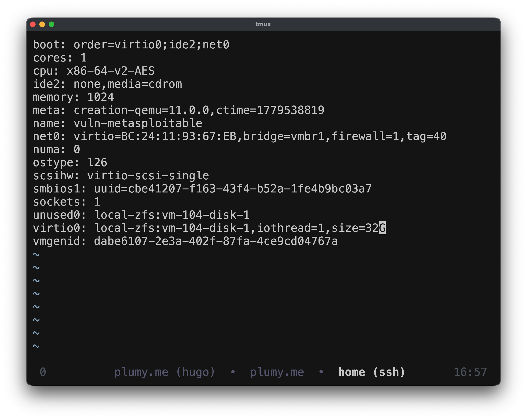Click the highlighted cursor on 'G' in size=32G
Screen dimensions: 527x420
pos(382,228)
